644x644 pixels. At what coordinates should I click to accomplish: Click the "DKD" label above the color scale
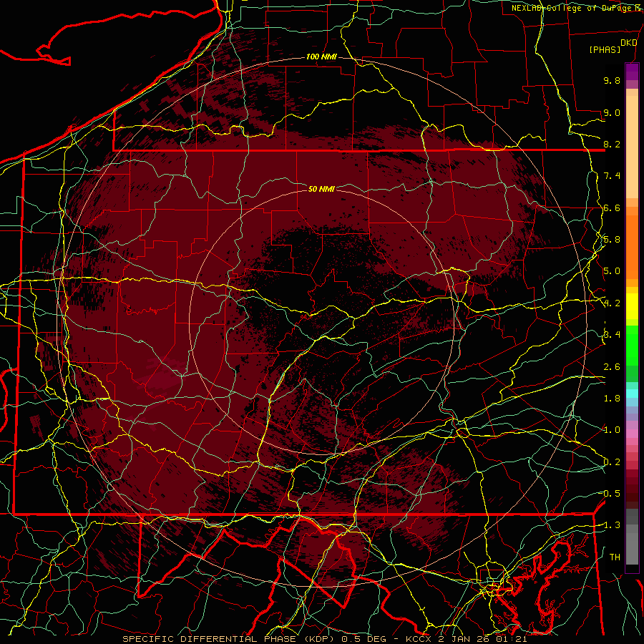pos(629,43)
